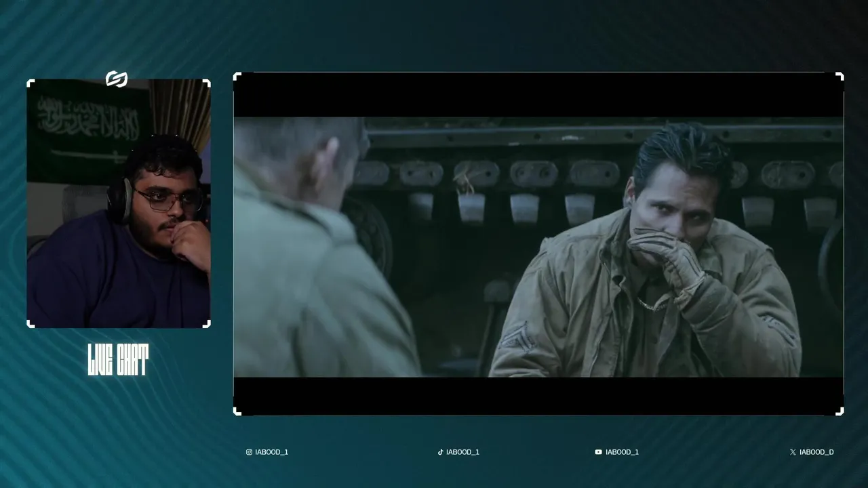Viewport: 868px width, 488px height.
Task: Click the TikTok icon beside IABOOD_1
Action: point(440,452)
